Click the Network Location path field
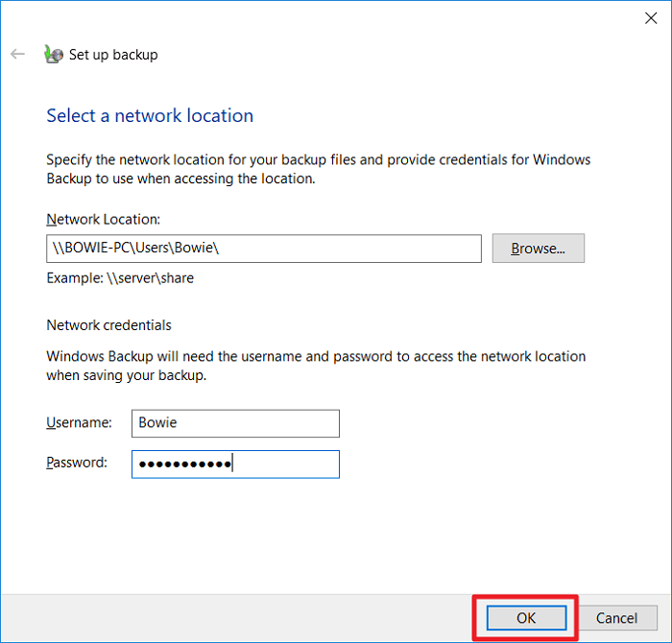Image resolution: width=672 pixels, height=643 pixels. [x=264, y=249]
